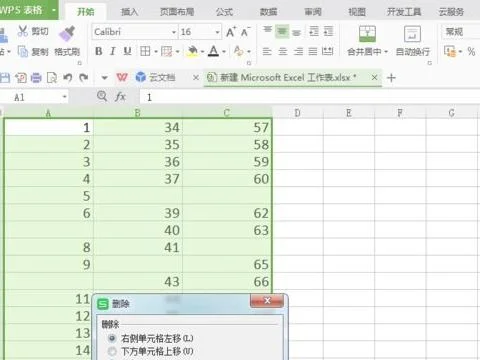Align text to bottom

pyautogui.click(x=296, y=32)
